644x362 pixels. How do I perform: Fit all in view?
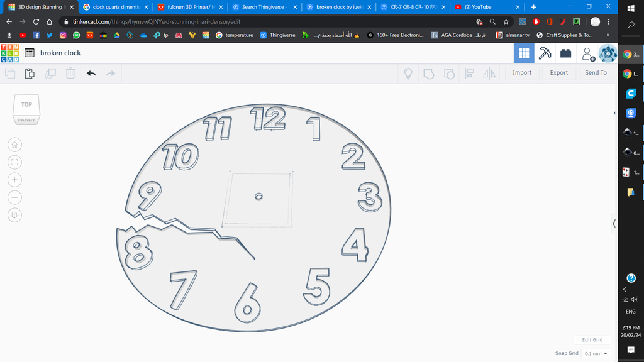(14, 162)
